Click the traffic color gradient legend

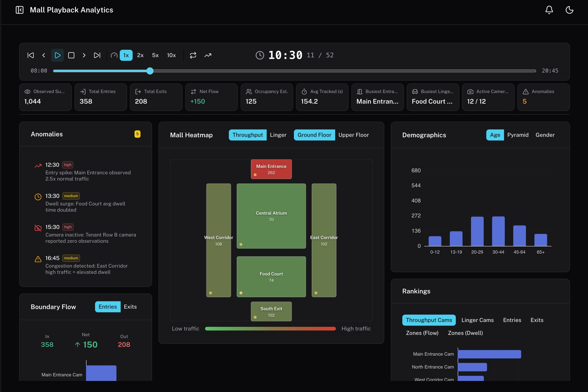[x=270, y=329]
